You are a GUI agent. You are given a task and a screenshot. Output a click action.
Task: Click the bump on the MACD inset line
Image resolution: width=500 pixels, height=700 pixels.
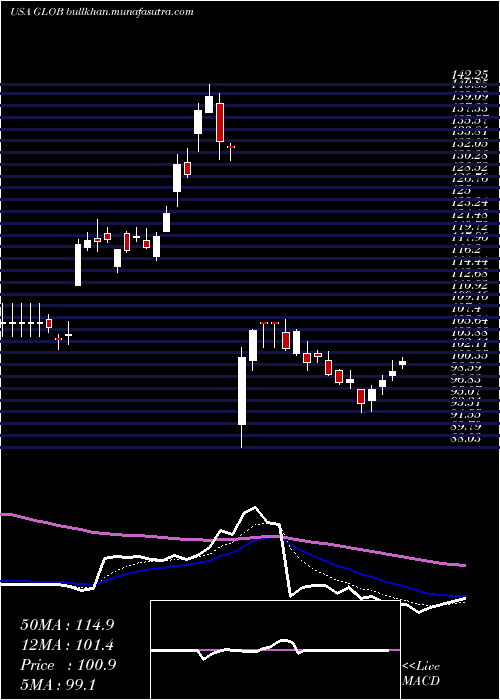(284, 642)
